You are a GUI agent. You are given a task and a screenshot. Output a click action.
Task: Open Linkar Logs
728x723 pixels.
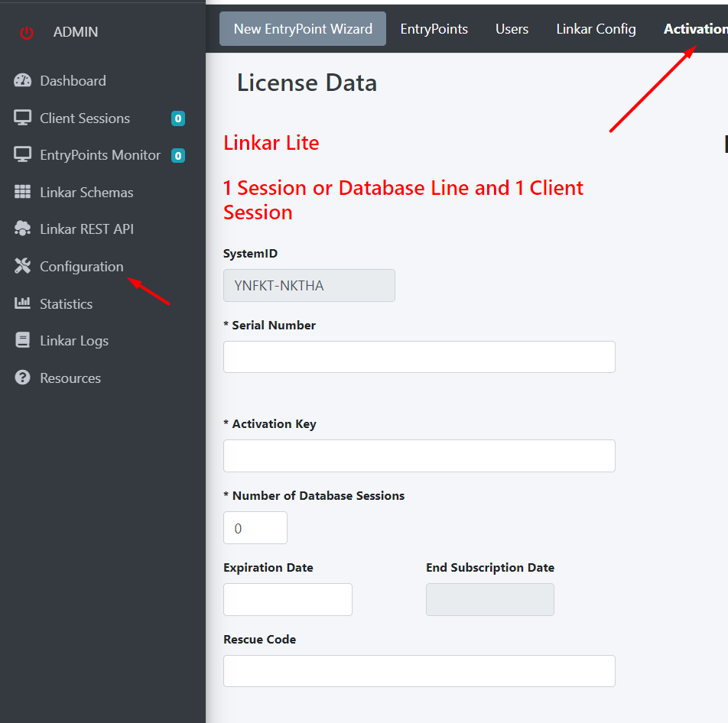pos(74,341)
